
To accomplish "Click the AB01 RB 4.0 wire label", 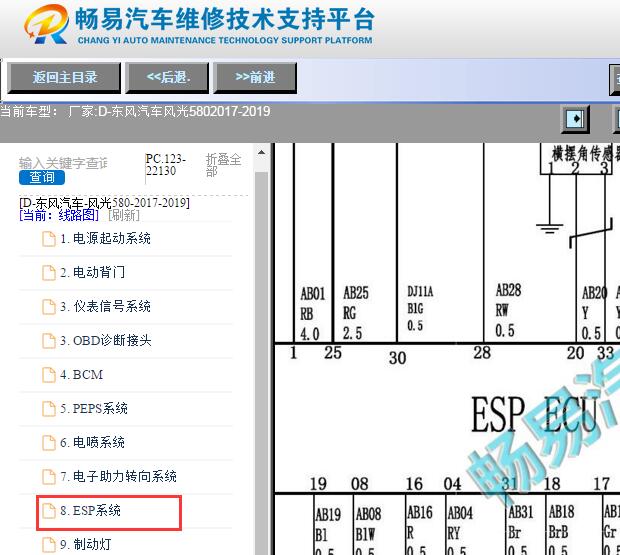I will tap(312, 313).
